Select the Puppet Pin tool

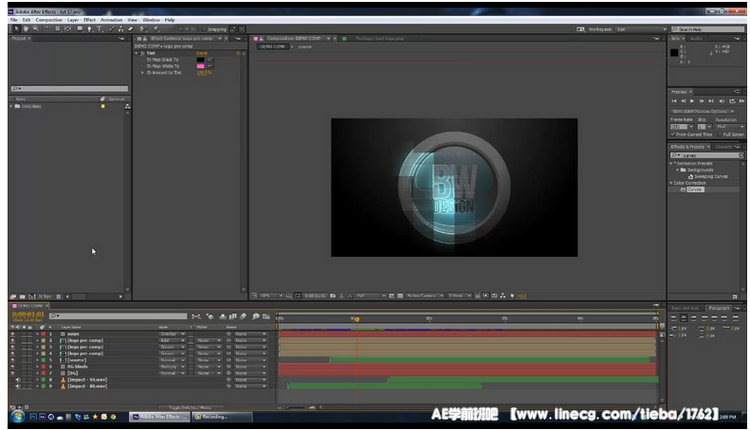click(156, 29)
